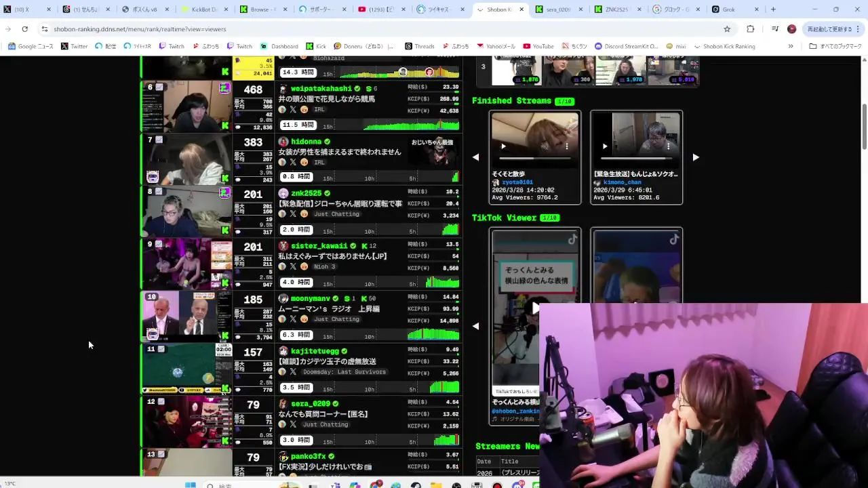868x488 pixels.
Task: Open kajitetuegg's channel link
Action: (x=315, y=351)
